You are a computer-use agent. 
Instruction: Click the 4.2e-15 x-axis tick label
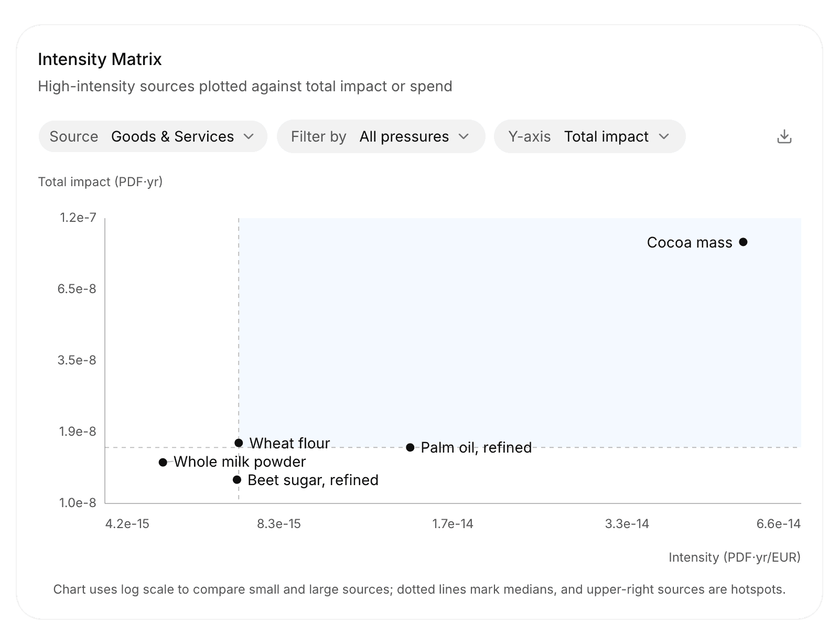pyautogui.click(x=127, y=524)
